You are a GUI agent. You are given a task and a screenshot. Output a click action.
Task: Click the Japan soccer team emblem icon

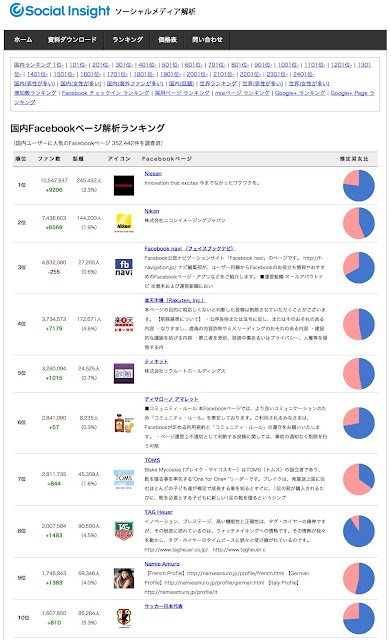124,618
